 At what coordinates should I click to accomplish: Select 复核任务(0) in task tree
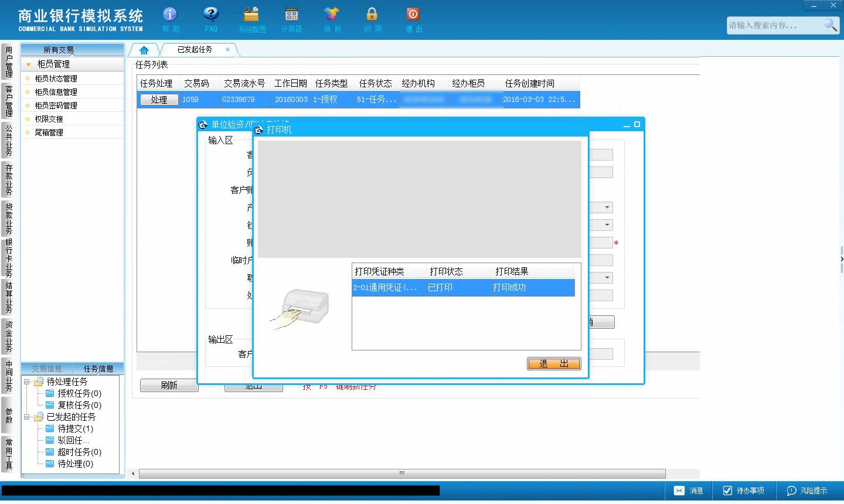coord(79,405)
